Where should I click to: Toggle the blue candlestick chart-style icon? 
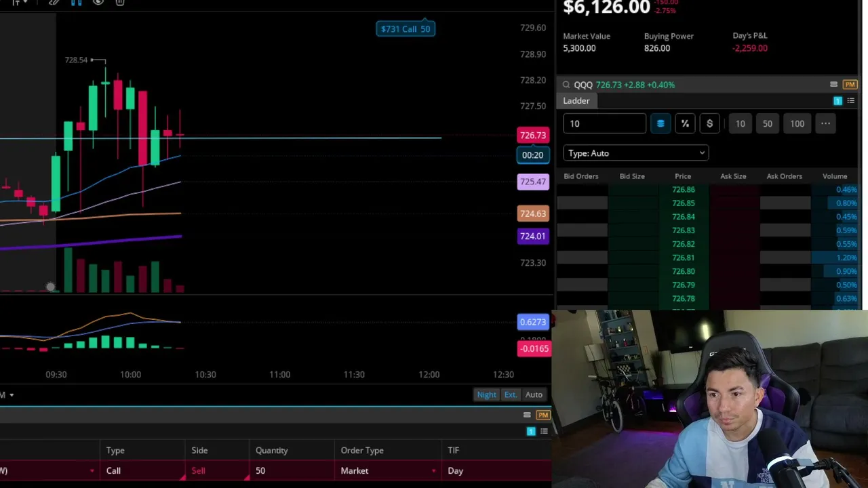[76, 2]
